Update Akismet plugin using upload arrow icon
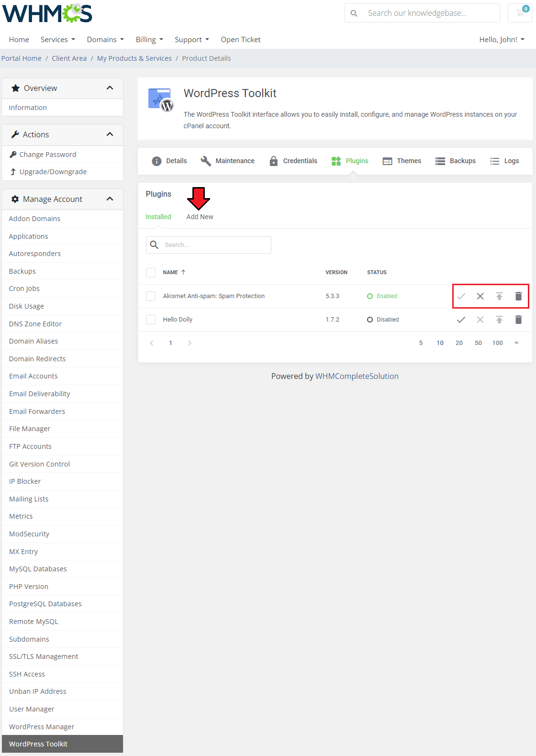This screenshot has height=756, width=536. point(499,296)
